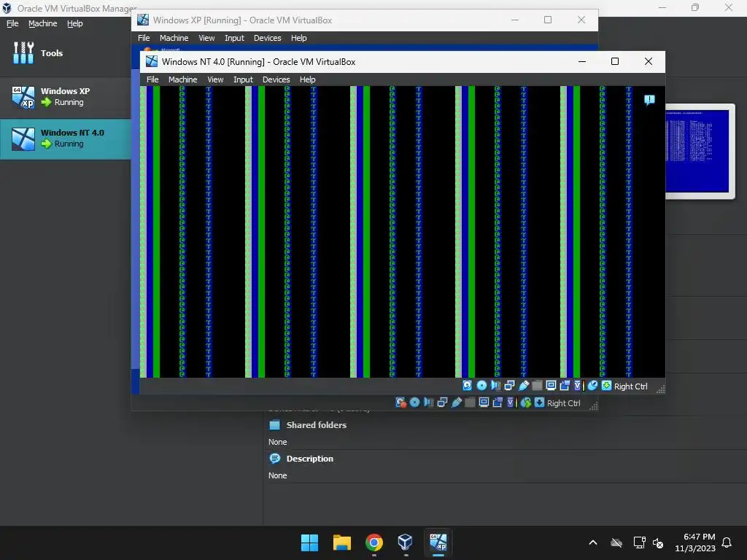
Task: Click display icon in Windows XP status bar
Action: coord(484,402)
